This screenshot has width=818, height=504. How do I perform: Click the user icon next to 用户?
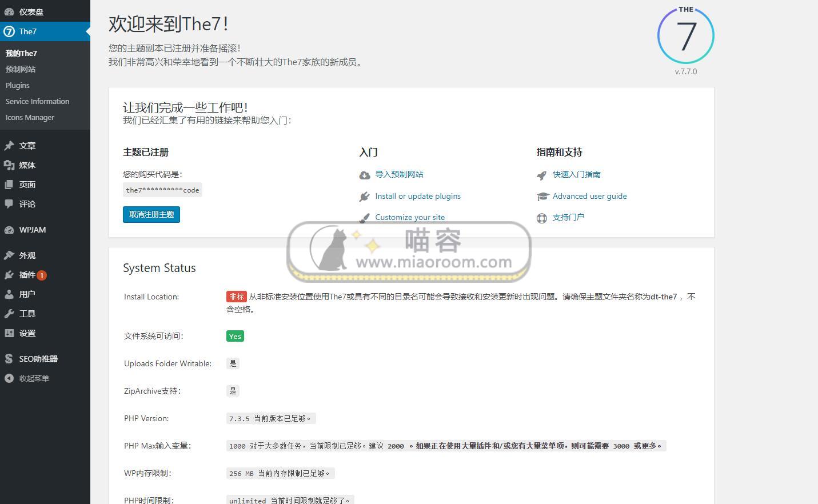click(9, 294)
